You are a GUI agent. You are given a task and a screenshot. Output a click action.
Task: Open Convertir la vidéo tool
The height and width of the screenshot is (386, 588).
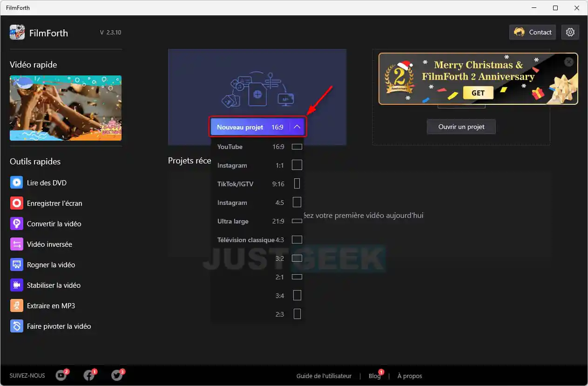click(46, 223)
